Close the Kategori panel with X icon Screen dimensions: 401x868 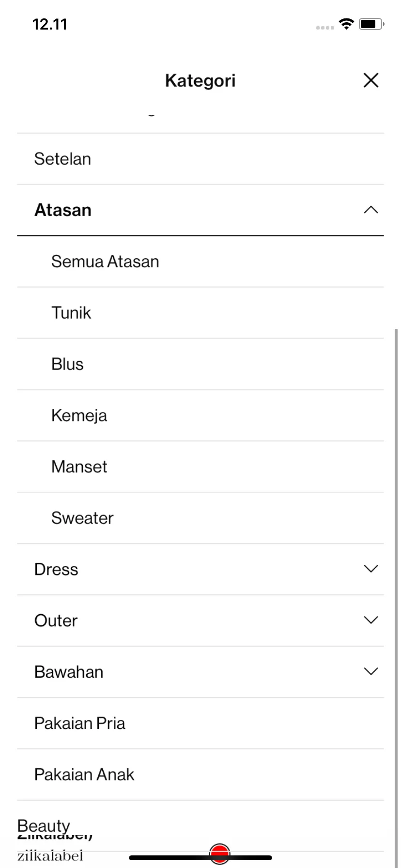tap(370, 80)
